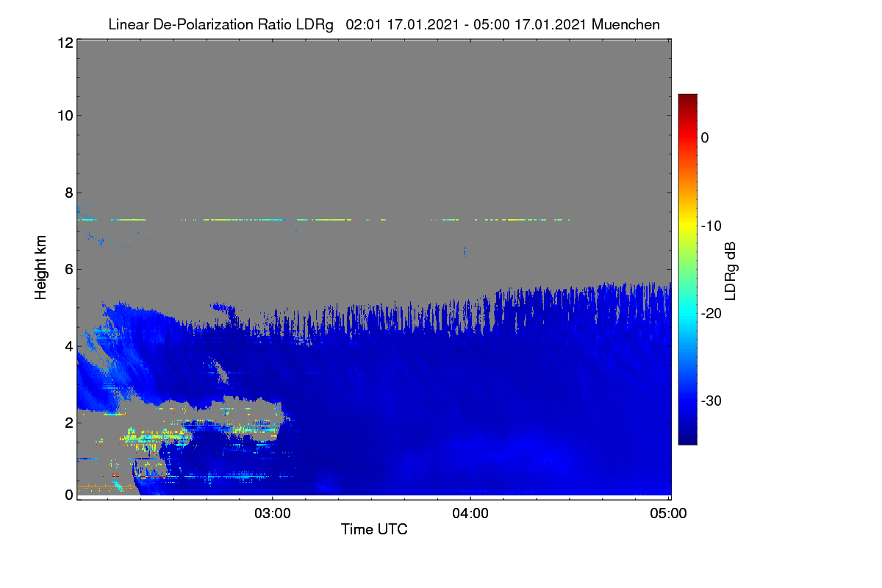Click the LDRg dB colorbar title

[731, 270]
